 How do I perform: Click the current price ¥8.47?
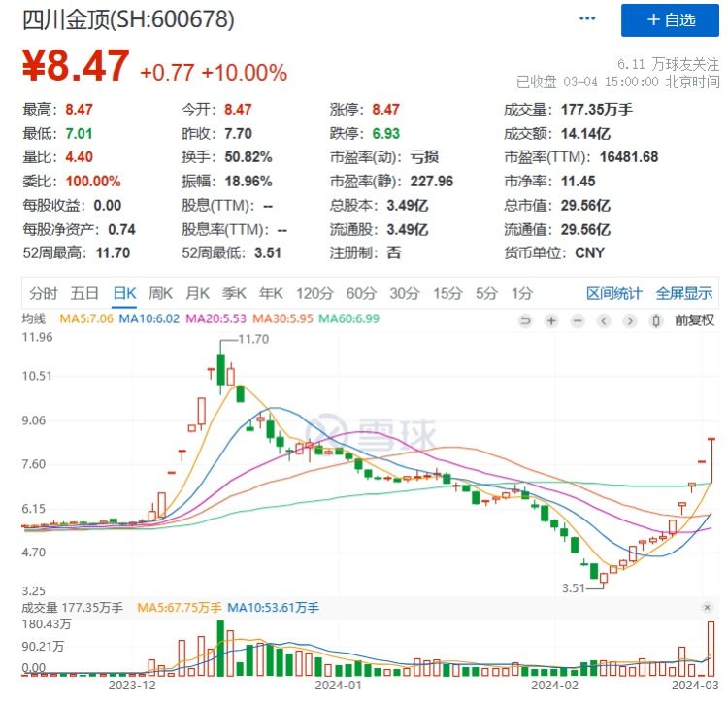point(76,66)
